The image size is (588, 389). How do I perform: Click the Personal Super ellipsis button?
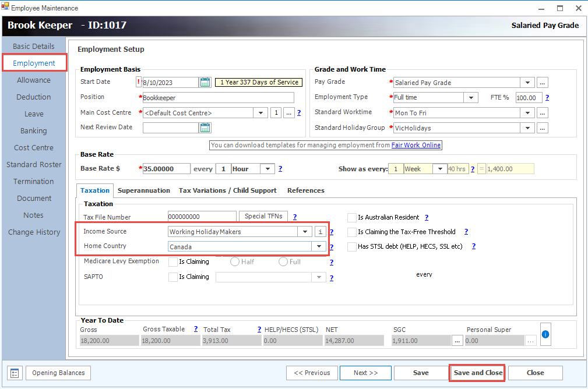coord(531,341)
